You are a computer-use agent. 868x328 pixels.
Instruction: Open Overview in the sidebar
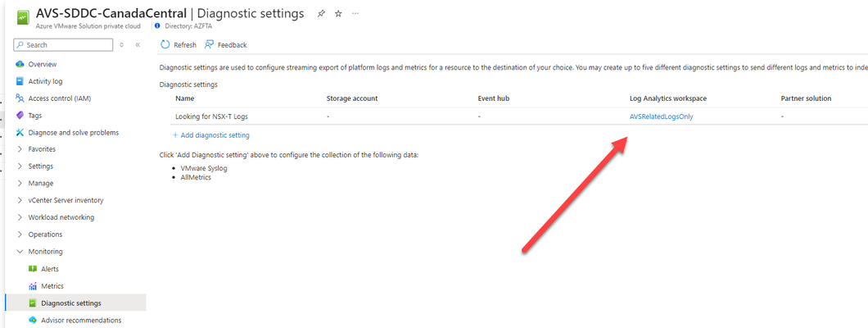click(43, 64)
